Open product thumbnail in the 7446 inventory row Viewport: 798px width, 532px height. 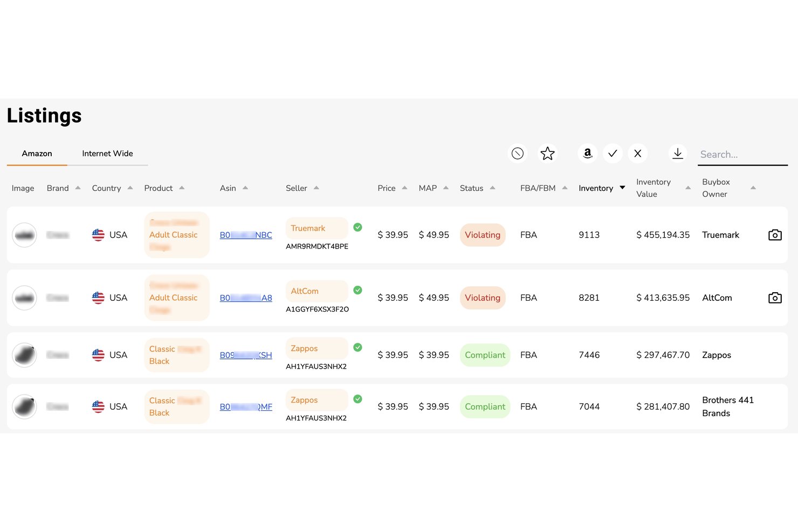pos(24,355)
